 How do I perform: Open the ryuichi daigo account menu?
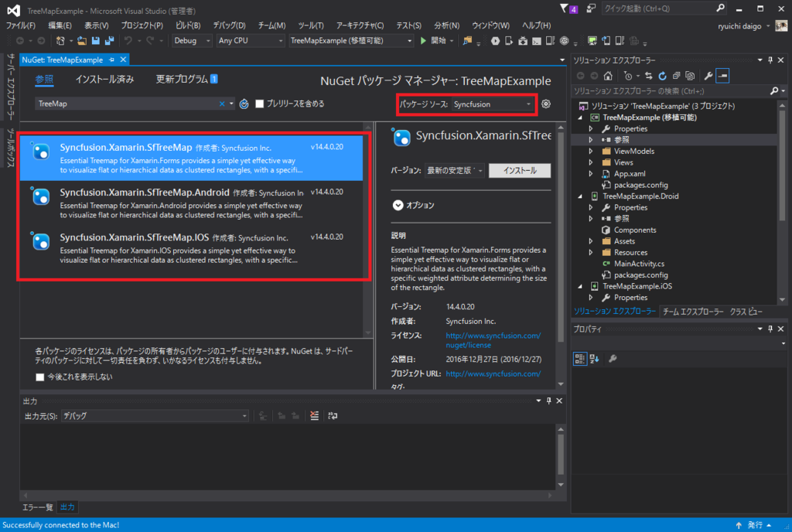[743, 26]
